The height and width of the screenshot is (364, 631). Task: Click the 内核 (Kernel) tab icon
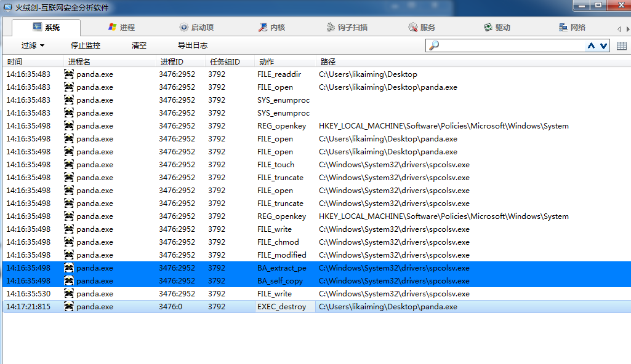[263, 28]
